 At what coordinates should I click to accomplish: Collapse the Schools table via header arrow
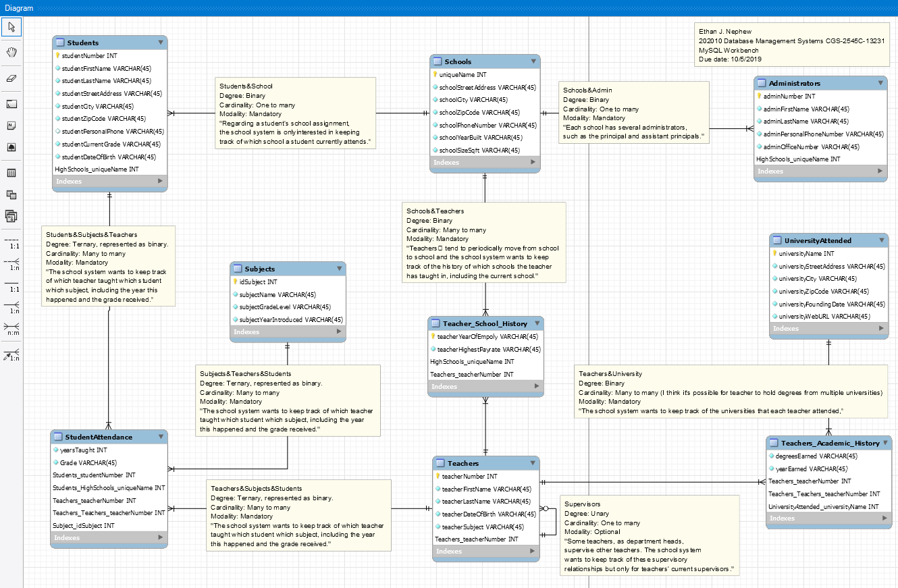[x=533, y=61]
